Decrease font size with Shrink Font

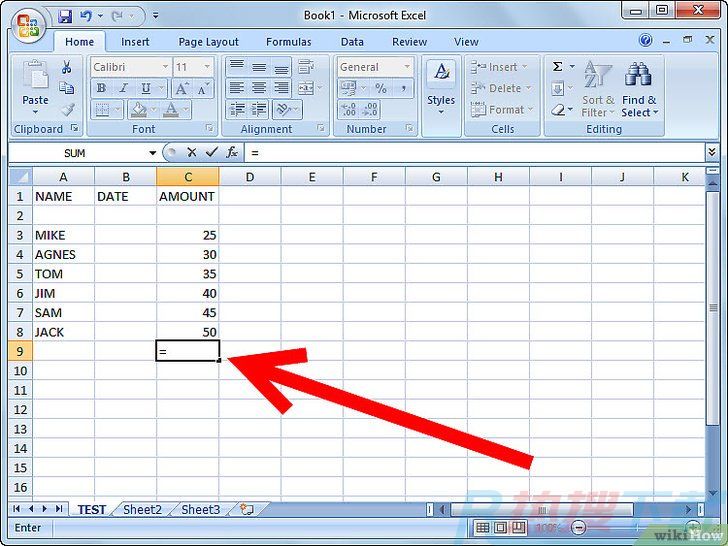(x=203, y=88)
